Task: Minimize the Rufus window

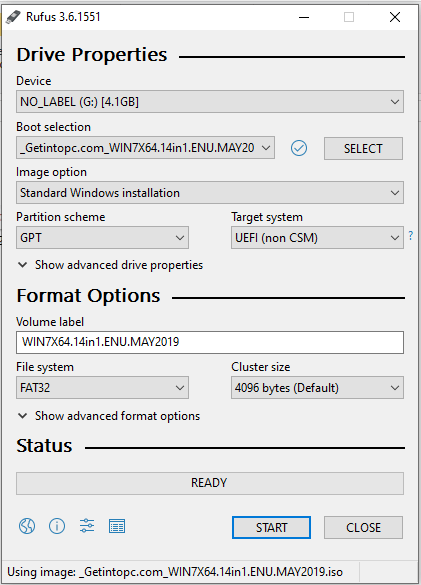Action: click(x=304, y=17)
